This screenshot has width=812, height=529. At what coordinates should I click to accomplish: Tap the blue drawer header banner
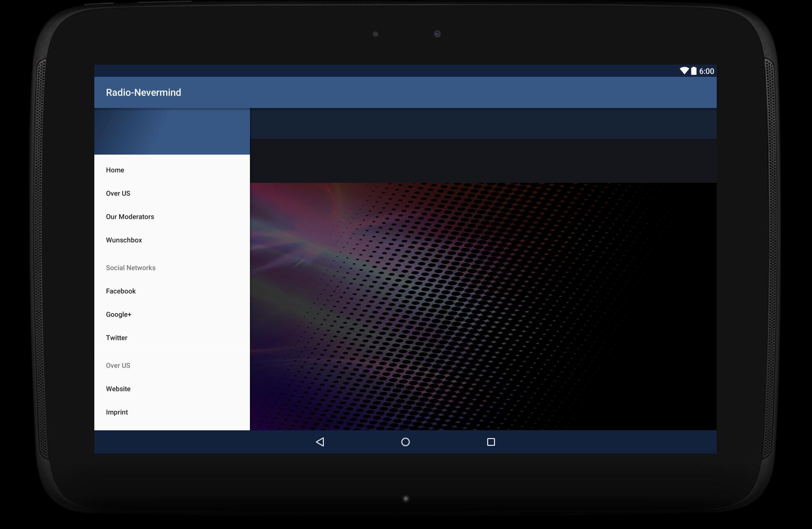point(172,131)
